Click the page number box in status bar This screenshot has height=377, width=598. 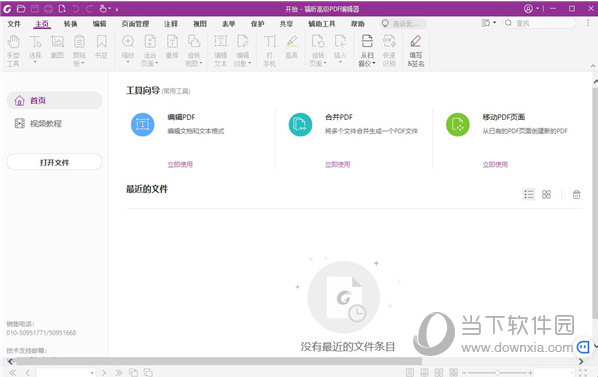click(65, 372)
